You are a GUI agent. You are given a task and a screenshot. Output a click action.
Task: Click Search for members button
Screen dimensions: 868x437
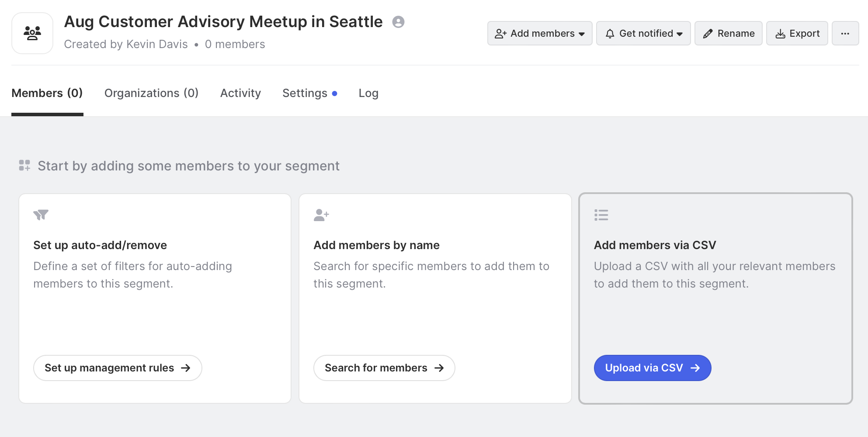(384, 368)
